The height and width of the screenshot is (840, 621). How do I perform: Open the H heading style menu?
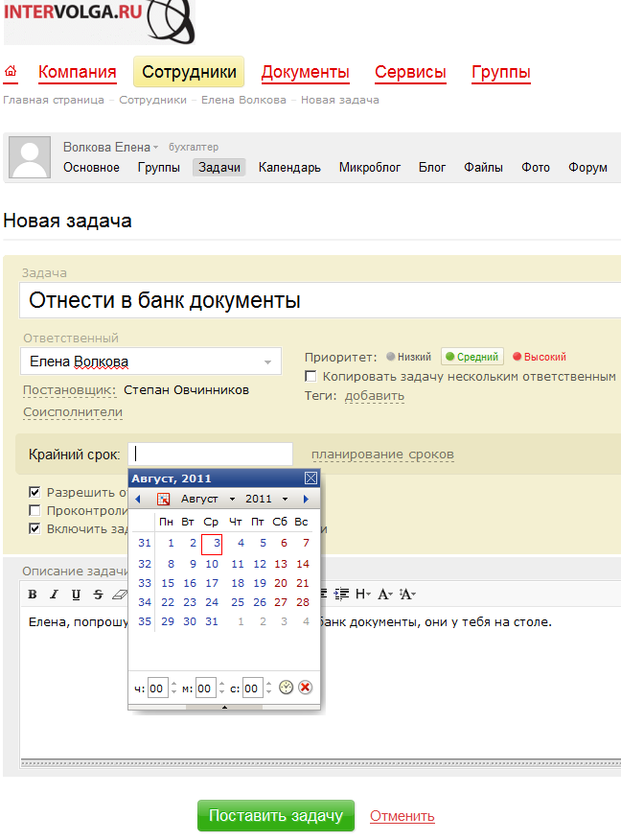click(x=363, y=594)
